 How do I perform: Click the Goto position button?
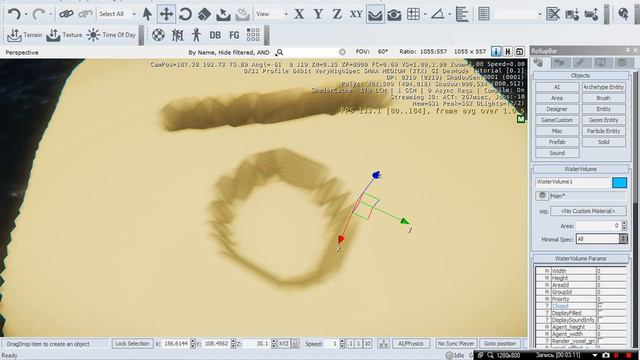click(x=500, y=344)
